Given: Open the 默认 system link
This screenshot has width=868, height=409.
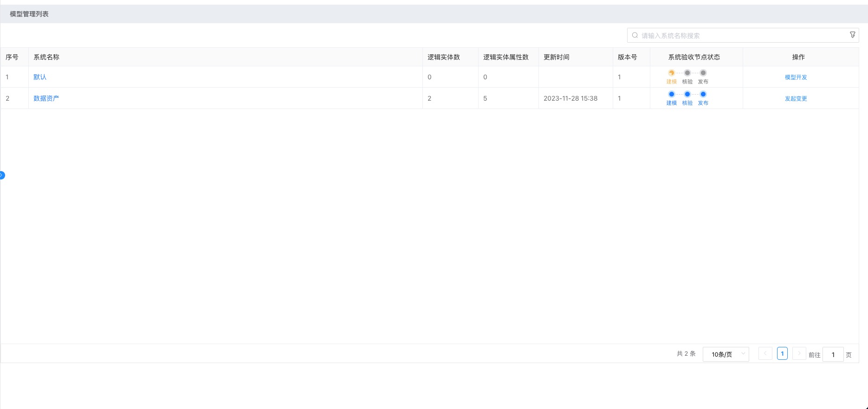Looking at the screenshot, I should coord(40,77).
